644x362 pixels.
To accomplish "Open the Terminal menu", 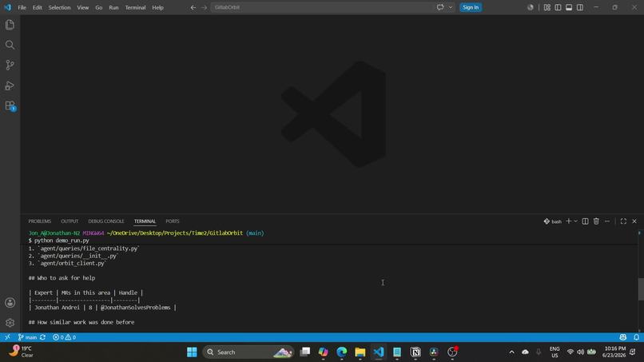I will point(135,7).
